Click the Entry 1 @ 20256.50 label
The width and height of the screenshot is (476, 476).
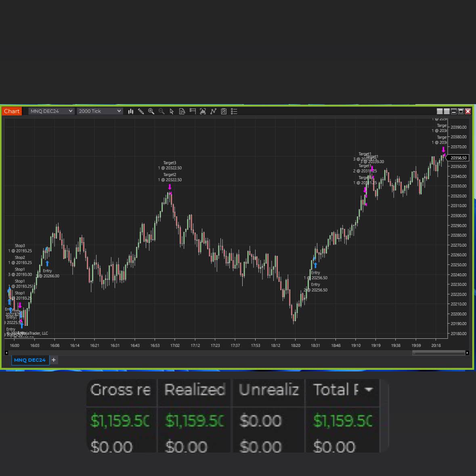coord(315,275)
